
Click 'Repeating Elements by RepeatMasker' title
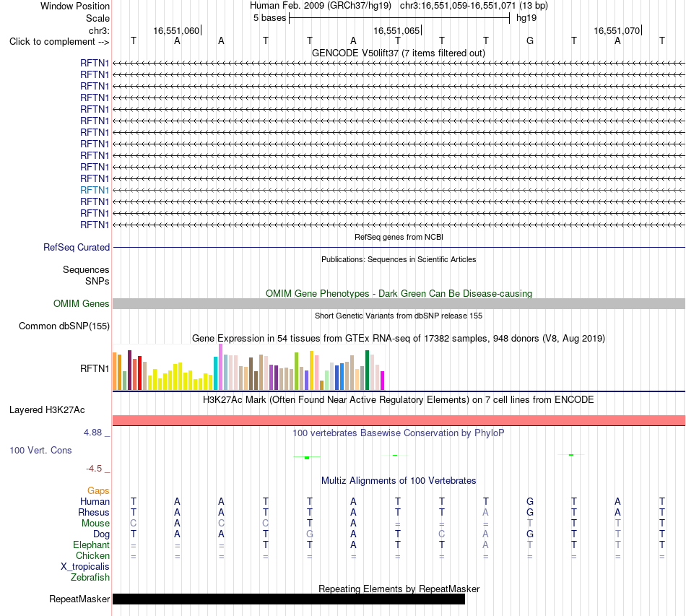click(x=399, y=589)
